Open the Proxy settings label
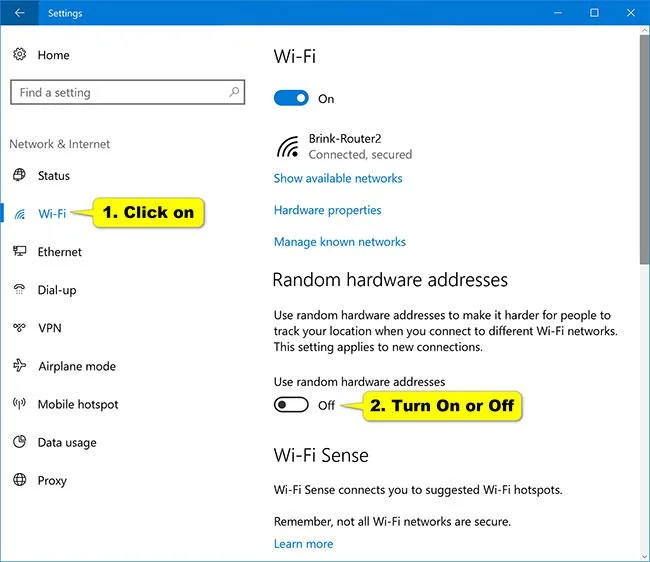This screenshot has width=650, height=562. click(52, 481)
